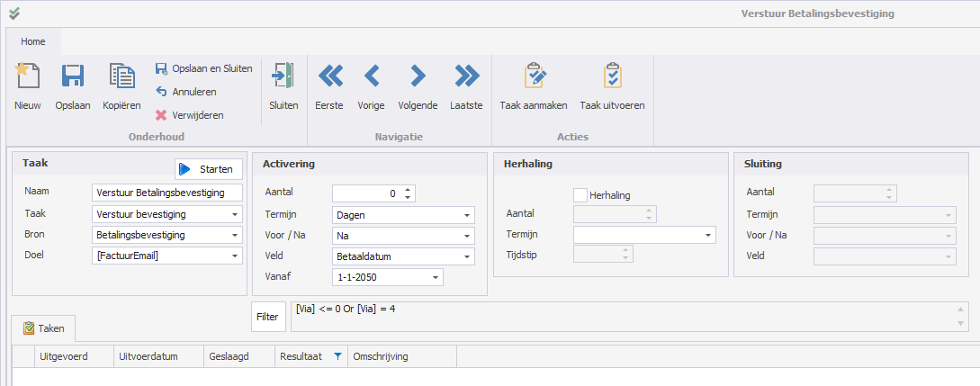Click the Filter button

click(x=269, y=317)
